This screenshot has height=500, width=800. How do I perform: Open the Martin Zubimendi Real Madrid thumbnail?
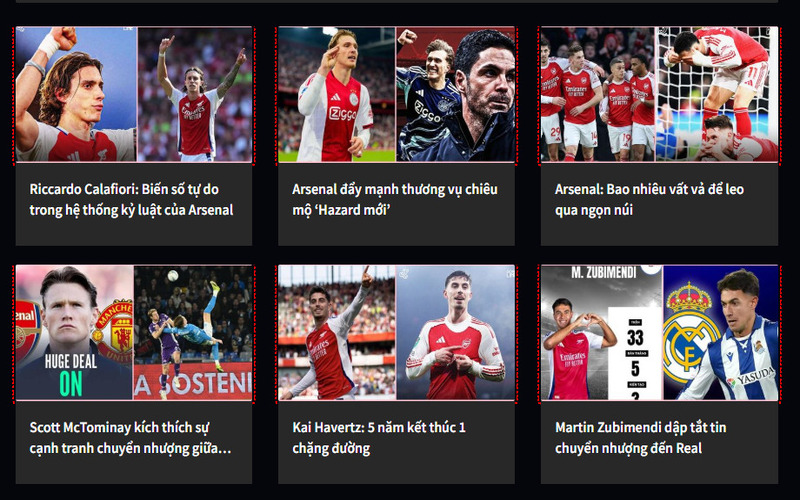[x=659, y=332]
